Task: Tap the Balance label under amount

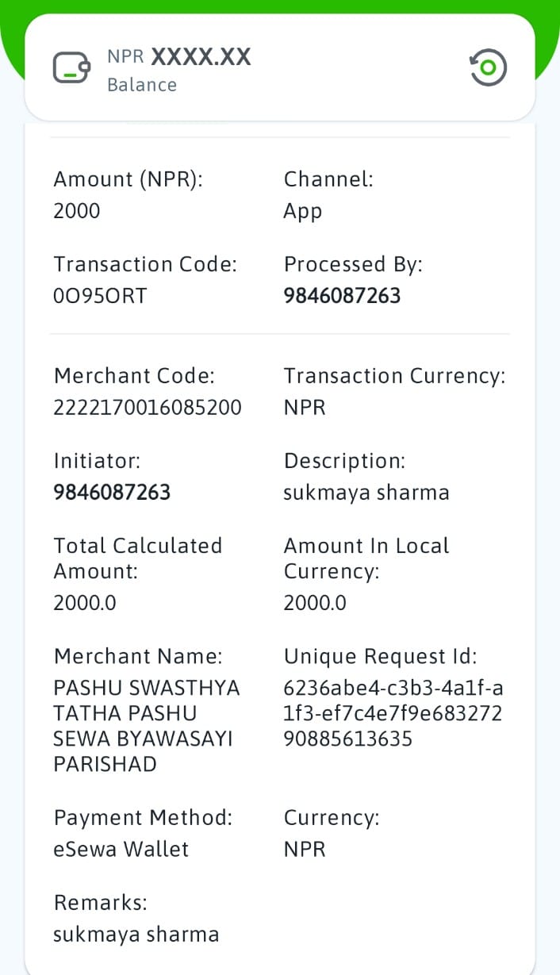Action: tap(142, 85)
